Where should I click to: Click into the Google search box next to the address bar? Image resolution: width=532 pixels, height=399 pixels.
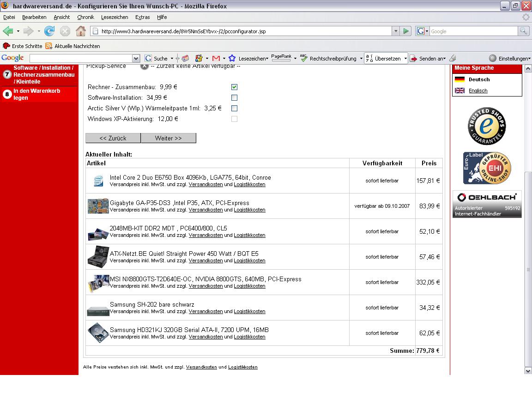474,31
